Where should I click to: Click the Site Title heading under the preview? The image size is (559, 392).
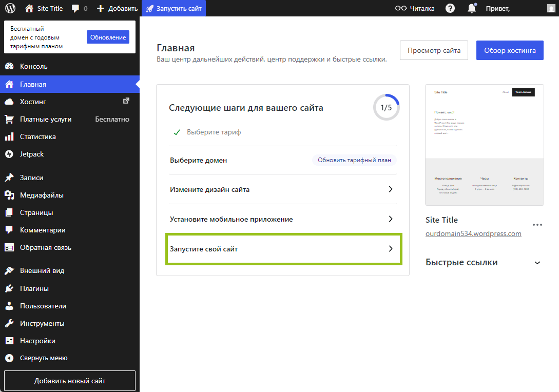[x=441, y=220]
